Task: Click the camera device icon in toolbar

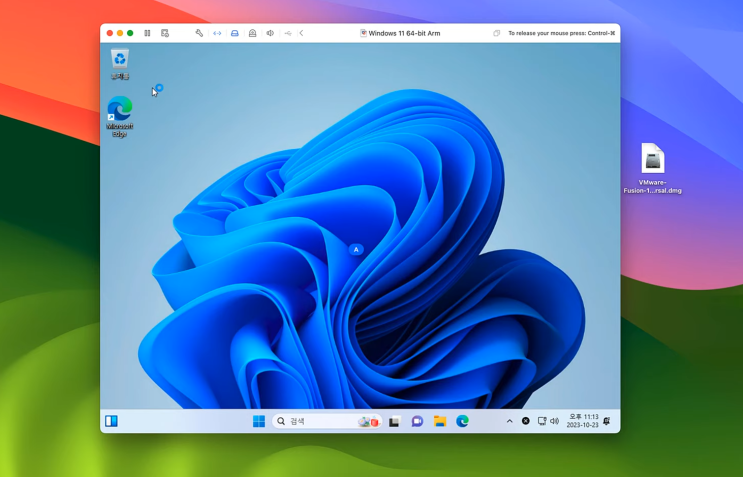Action: coord(253,33)
